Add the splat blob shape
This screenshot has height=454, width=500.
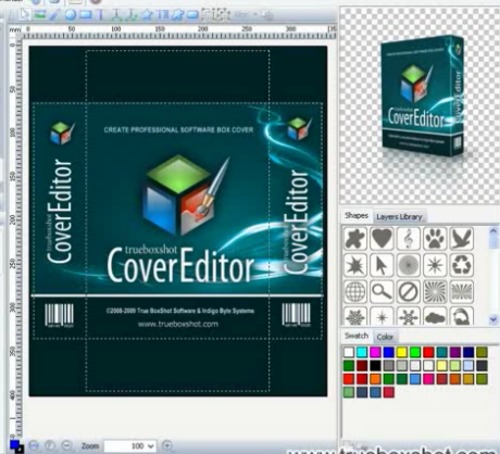coord(355,238)
